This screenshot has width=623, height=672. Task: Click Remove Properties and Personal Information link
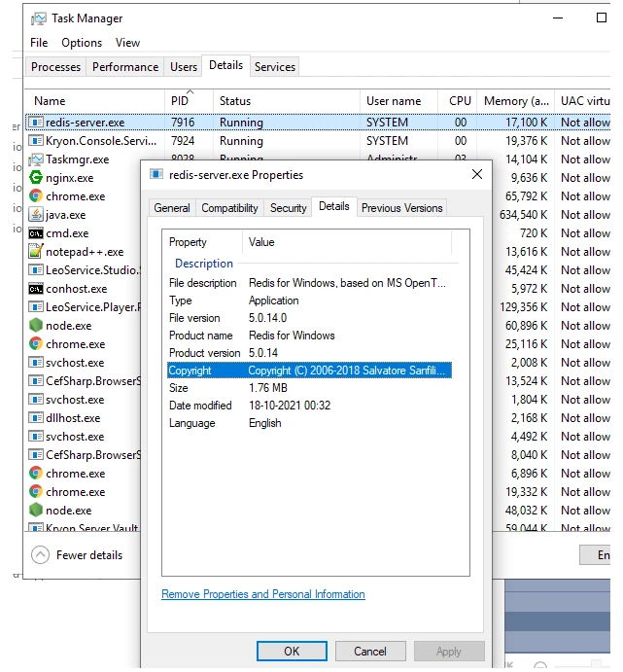[262, 594]
